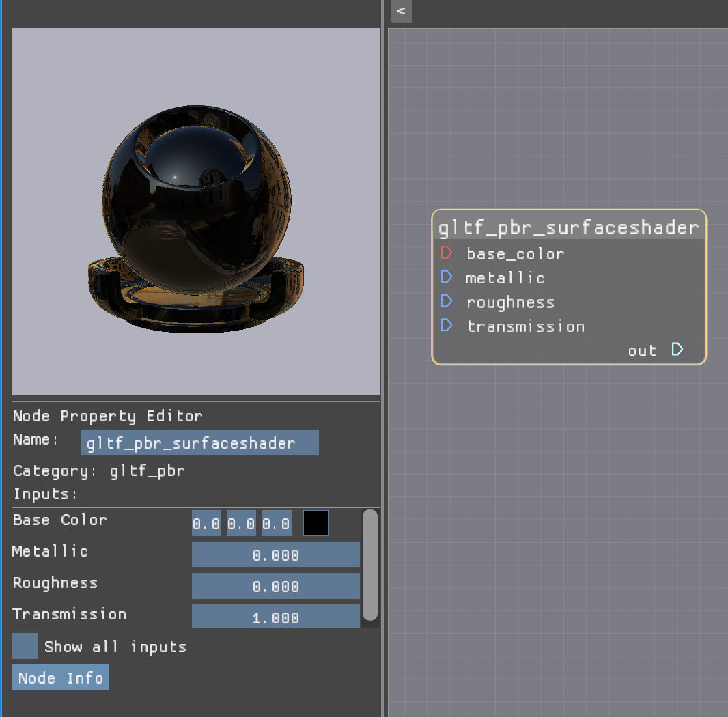Select the Metallic value field
Viewport: 728px width, 717px height.
point(275,554)
